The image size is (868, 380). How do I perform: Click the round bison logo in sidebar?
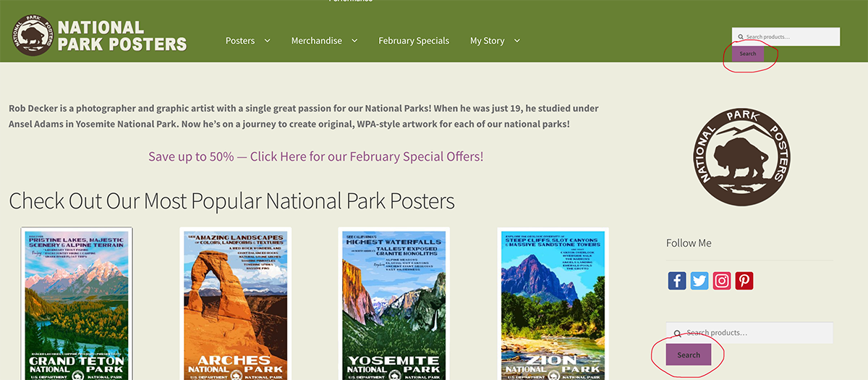coord(742,159)
